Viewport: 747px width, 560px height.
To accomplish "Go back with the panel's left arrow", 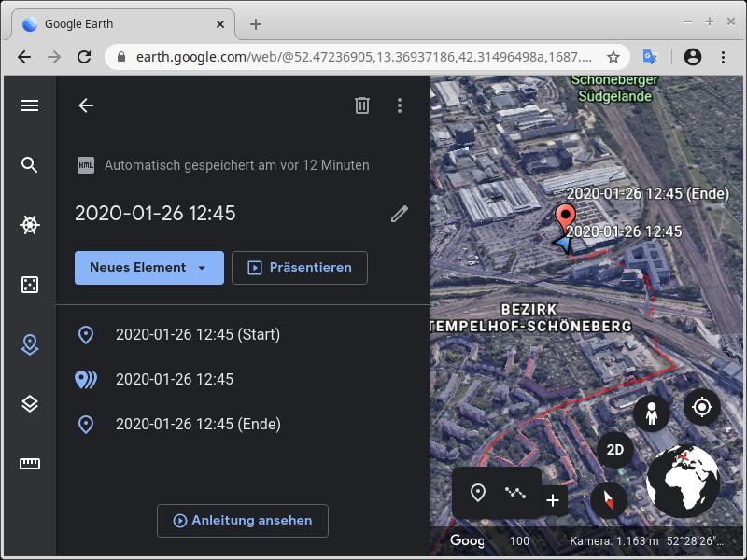I will (86, 105).
